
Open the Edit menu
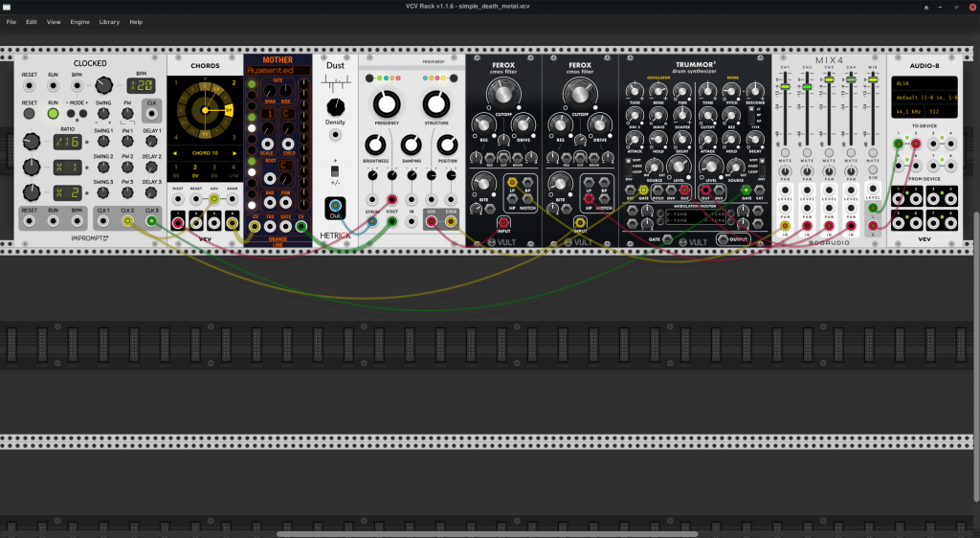click(32, 22)
